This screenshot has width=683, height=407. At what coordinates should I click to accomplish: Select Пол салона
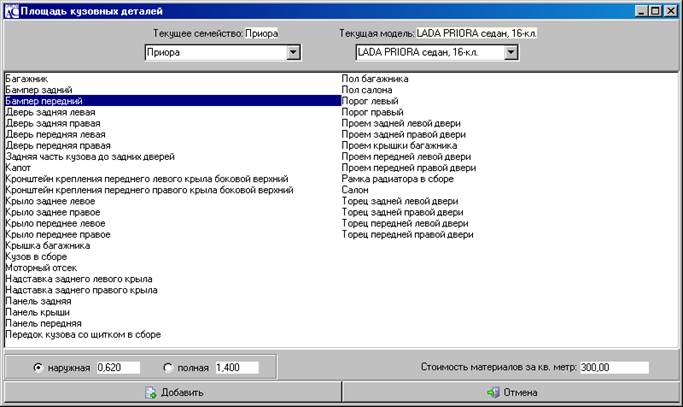(x=367, y=90)
